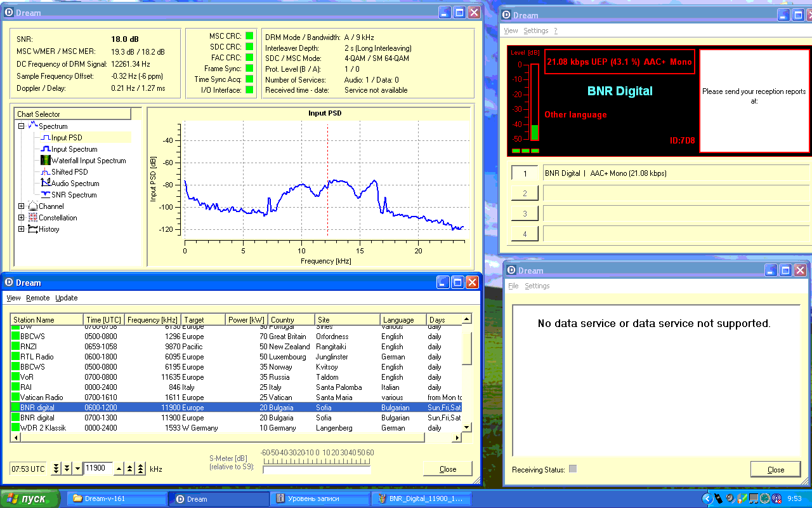
Task: Click the grey Receiving Status indicator
Action: (573, 469)
